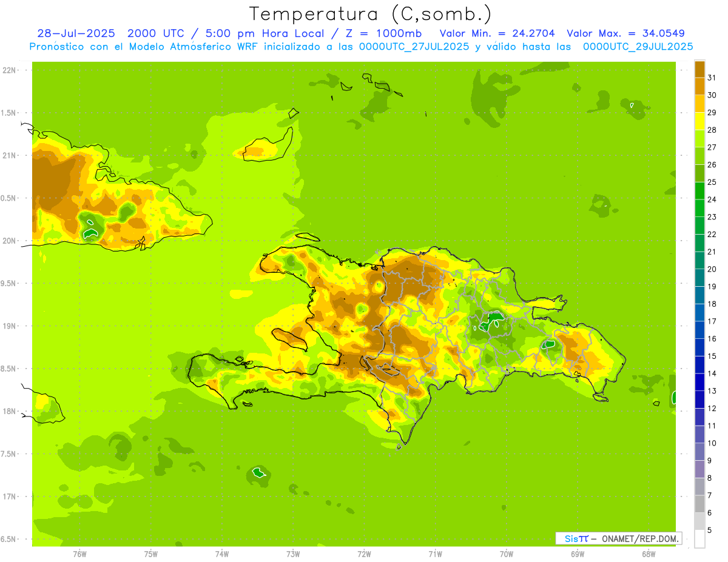Image resolution: width=728 pixels, height=562 pixels.
Task: Click the title "Temperatura (C,somb.)"
Action: pyautogui.click(x=370, y=14)
